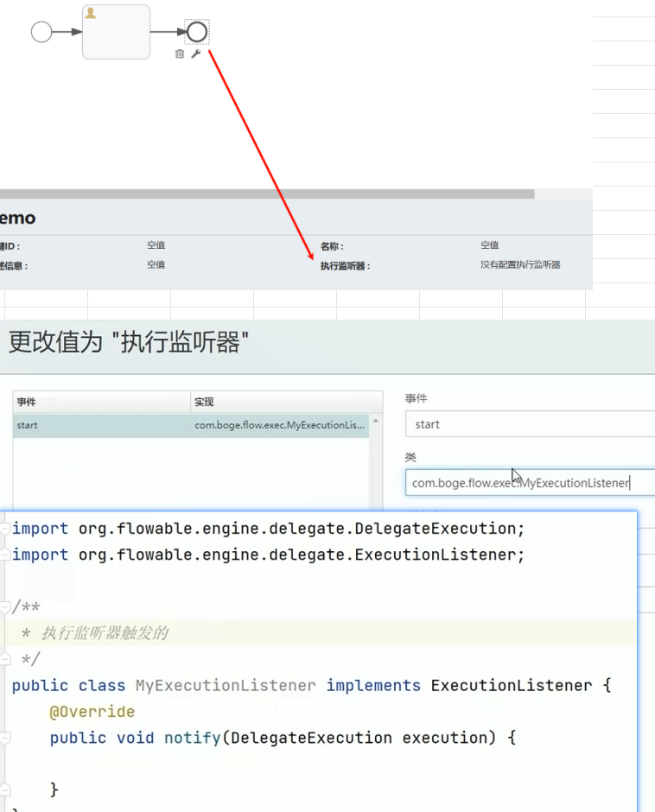Select the start event circle in the diagram

pyautogui.click(x=41, y=32)
